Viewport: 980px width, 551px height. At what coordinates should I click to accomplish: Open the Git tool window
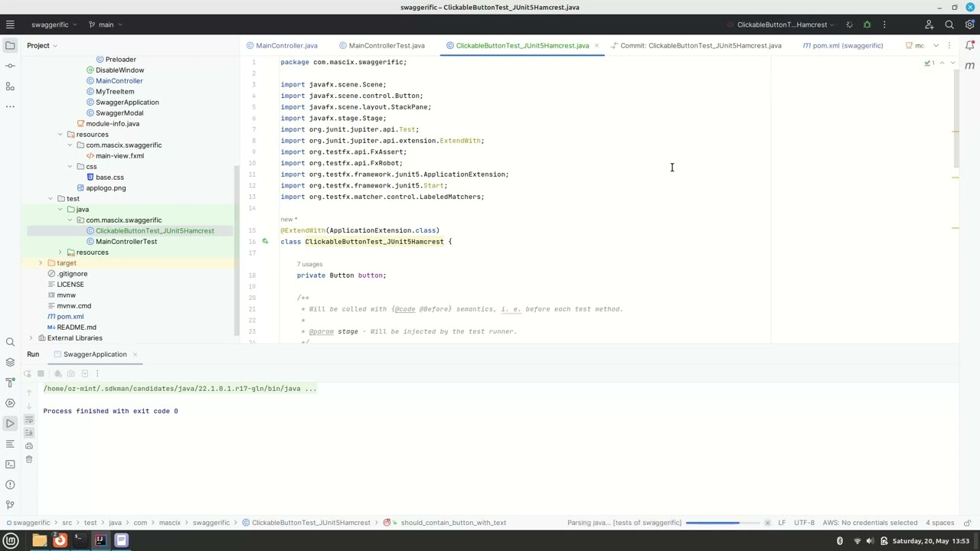[10, 505]
